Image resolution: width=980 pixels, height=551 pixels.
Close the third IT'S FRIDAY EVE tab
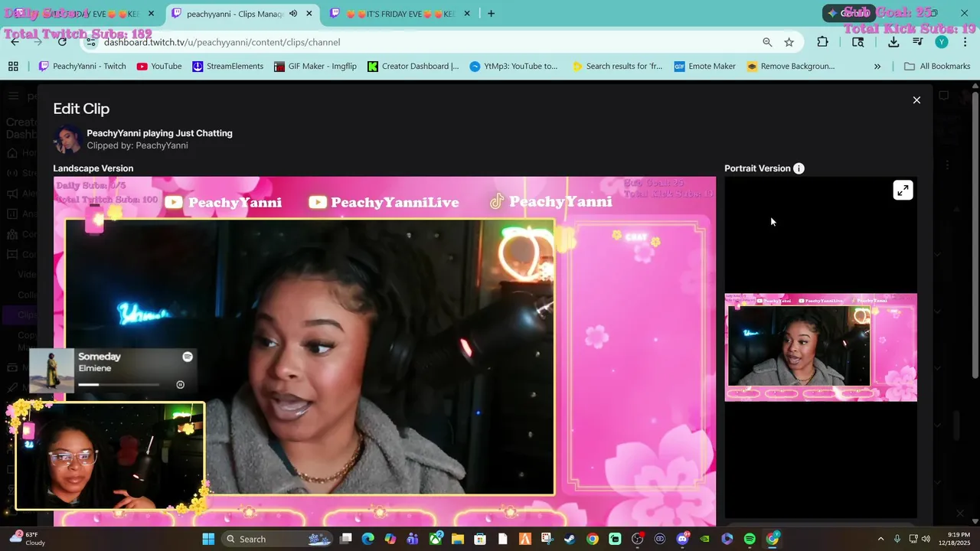pyautogui.click(x=467, y=14)
